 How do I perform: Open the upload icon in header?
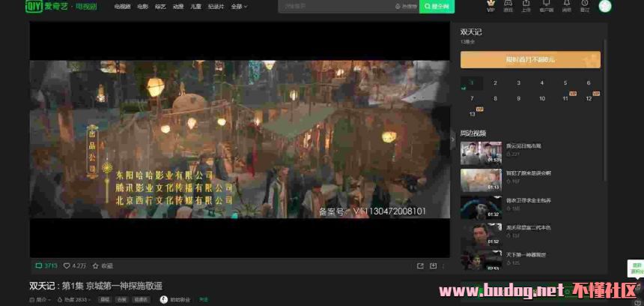tap(526, 6)
